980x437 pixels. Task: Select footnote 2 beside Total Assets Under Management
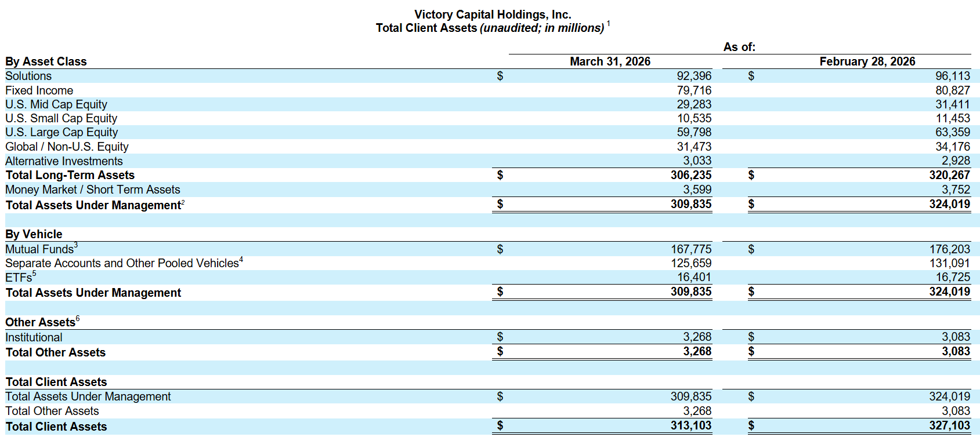point(183,202)
